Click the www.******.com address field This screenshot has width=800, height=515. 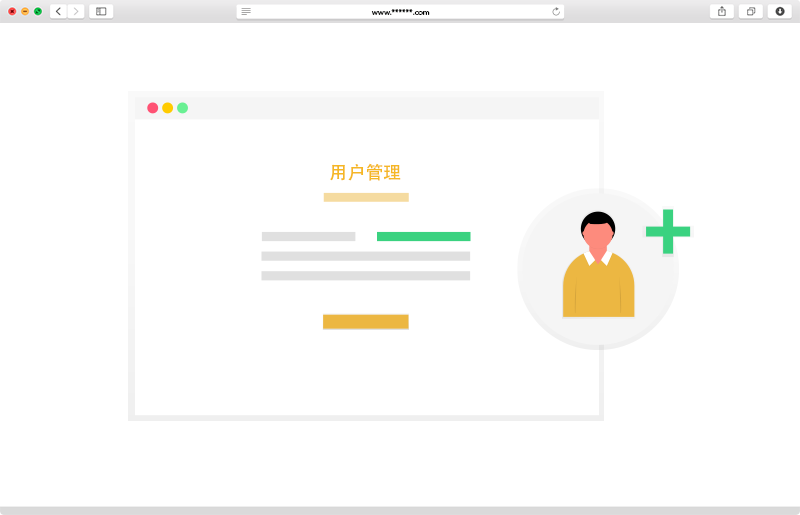(400, 12)
